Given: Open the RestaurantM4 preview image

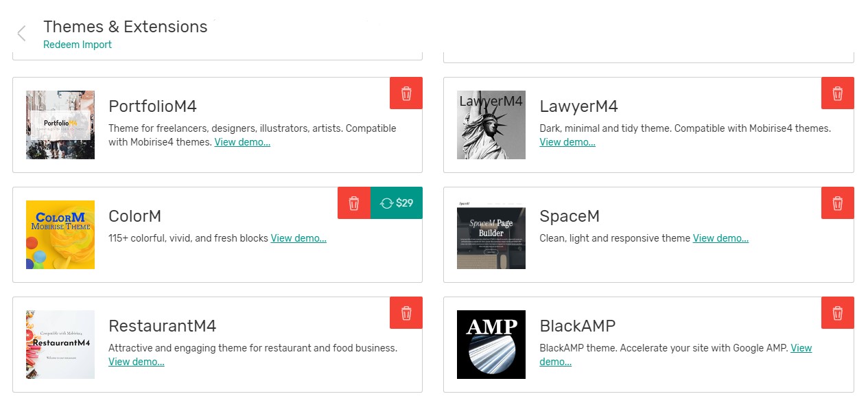Looking at the screenshot, I should [60, 344].
